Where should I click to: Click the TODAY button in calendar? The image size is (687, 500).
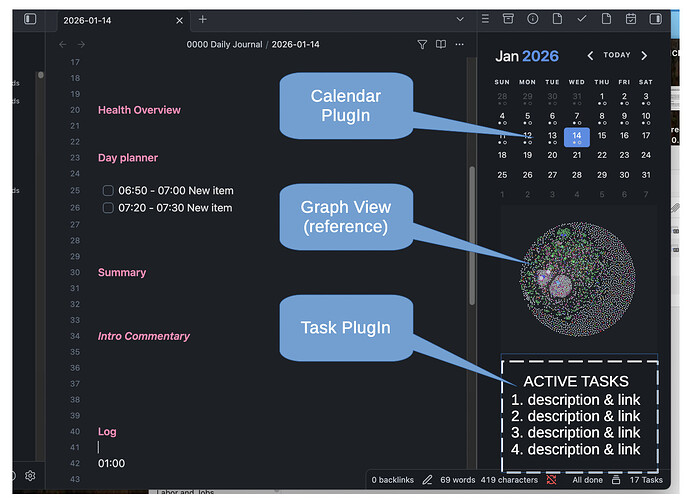pyautogui.click(x=617, y=56)
